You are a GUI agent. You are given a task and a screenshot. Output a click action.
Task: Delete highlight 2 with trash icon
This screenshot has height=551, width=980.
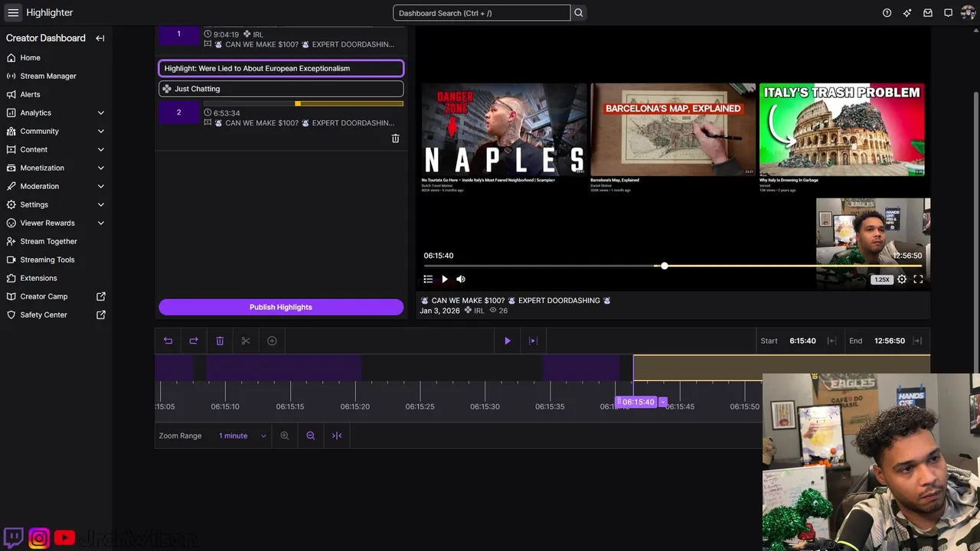[395, 139]
